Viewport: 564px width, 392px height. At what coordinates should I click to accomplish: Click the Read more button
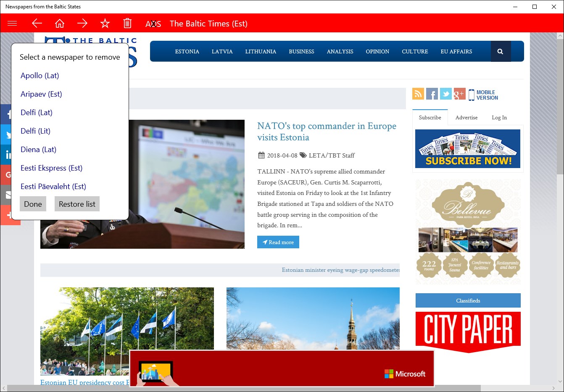coord(278,242)
